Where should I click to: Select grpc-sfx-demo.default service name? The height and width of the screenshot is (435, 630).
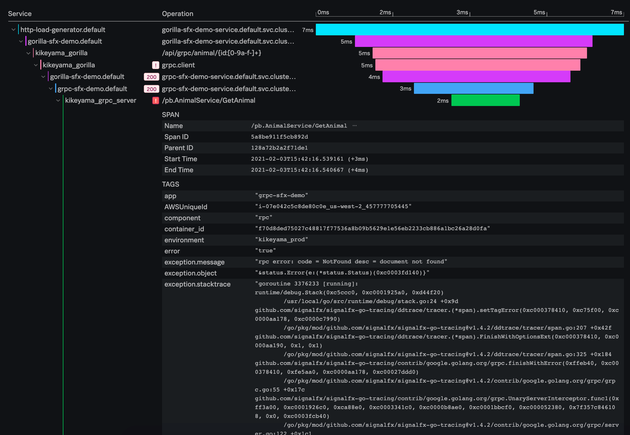(92, 89)
